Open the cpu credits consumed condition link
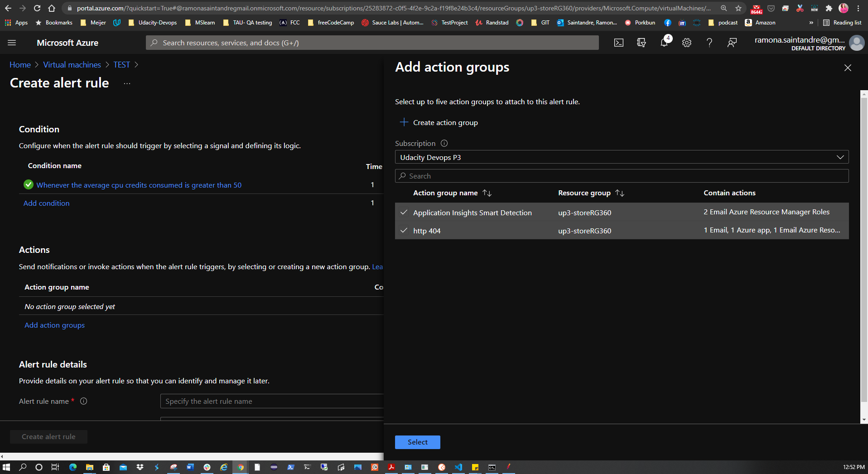Viewport: 868px width, 474px height. [x=139, y=185]
